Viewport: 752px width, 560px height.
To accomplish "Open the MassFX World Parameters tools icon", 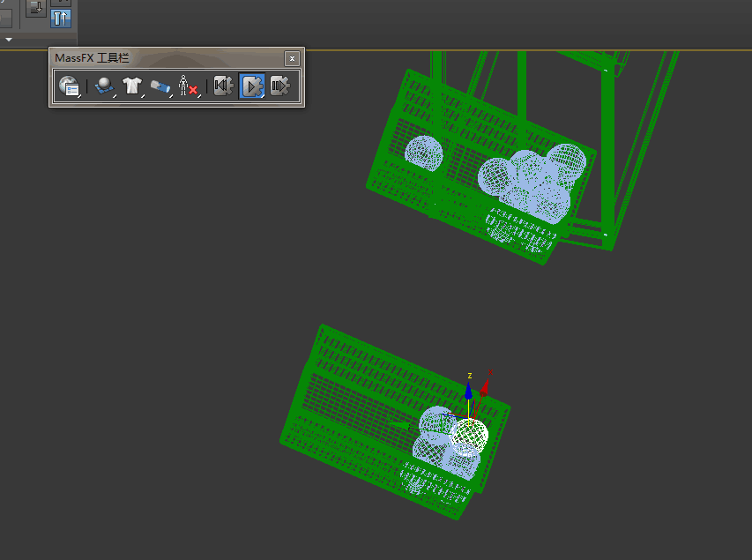I will click(69, 86).
